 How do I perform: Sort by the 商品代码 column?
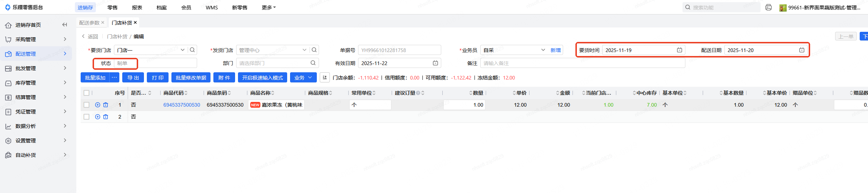click(186, 93)
